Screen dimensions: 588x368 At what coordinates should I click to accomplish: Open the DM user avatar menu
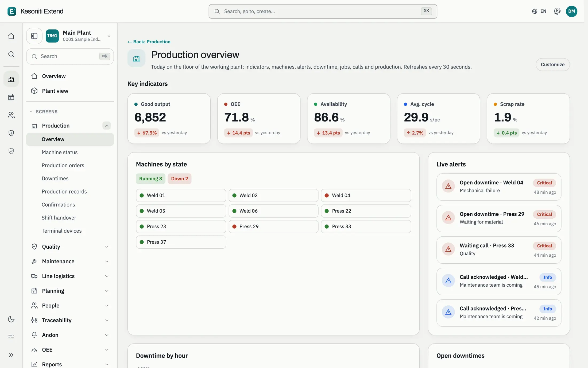click(571, 11)
